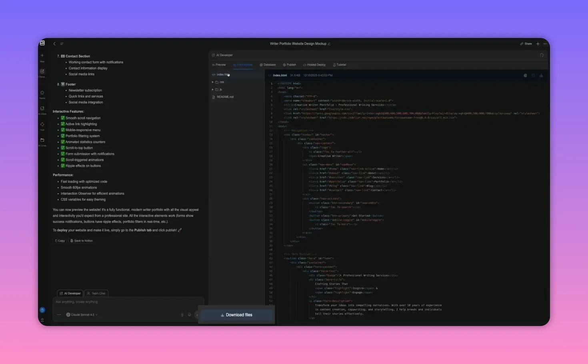Click the Footer heading in chat
This screenshot has width=588, height=364.
point(70,84)
